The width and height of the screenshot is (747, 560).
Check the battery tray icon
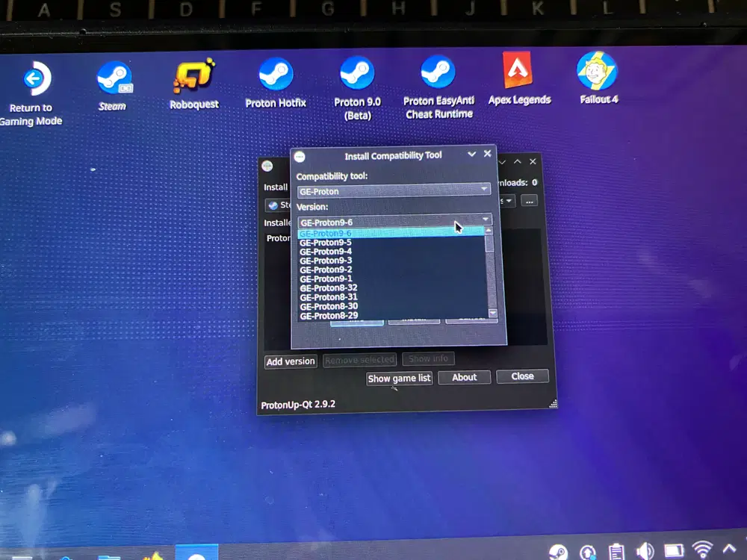click(x=674, y=551)
